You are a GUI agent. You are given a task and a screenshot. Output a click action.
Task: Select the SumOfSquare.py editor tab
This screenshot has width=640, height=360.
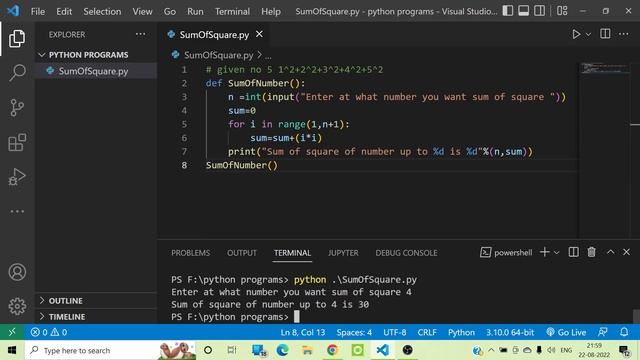[214, 35]
